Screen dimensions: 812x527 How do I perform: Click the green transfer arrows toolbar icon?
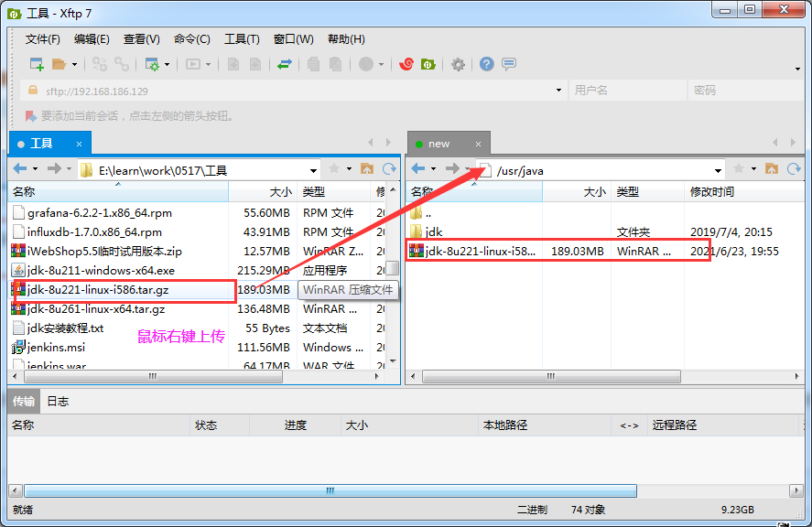(285, 64)
